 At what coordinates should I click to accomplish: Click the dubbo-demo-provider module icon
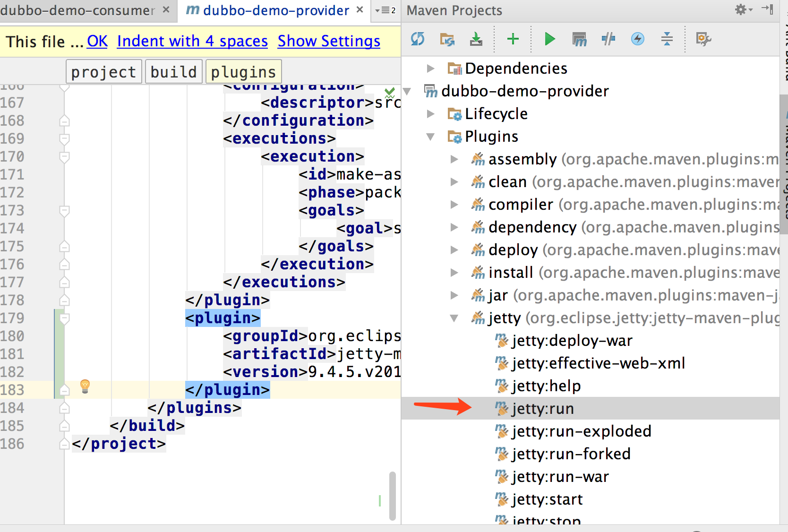click(x=431, y=91)
